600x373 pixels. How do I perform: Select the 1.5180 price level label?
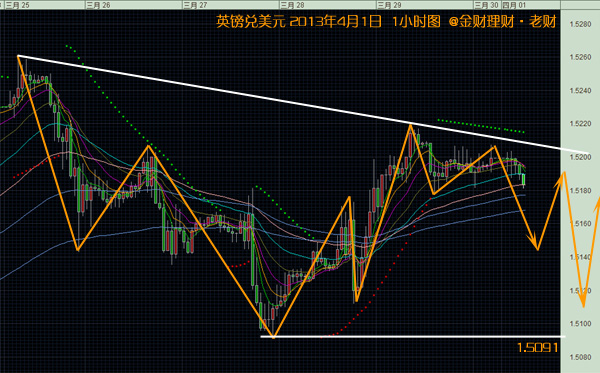(580, 191)
